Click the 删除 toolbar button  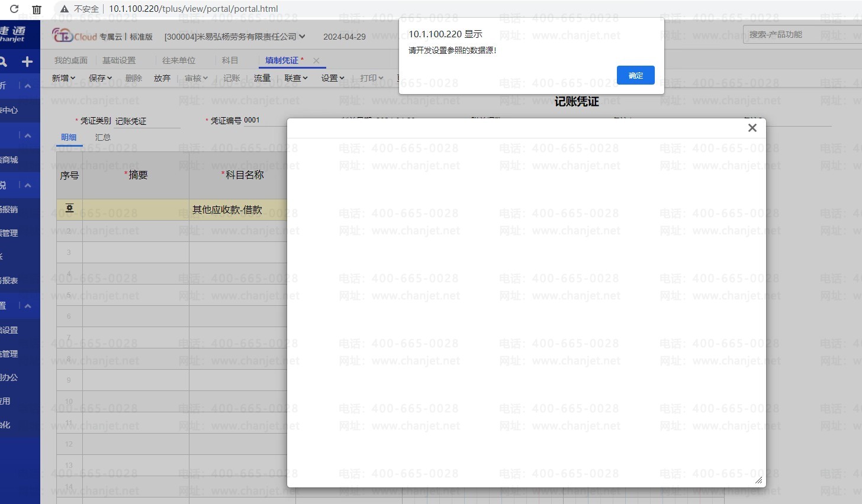click(134, 78)
